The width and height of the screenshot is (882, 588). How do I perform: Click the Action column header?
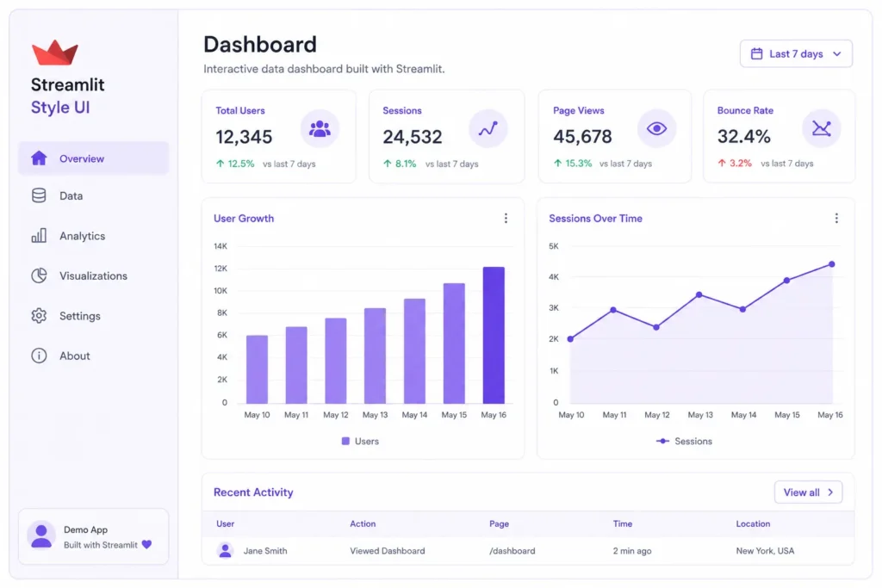[363, 523]
